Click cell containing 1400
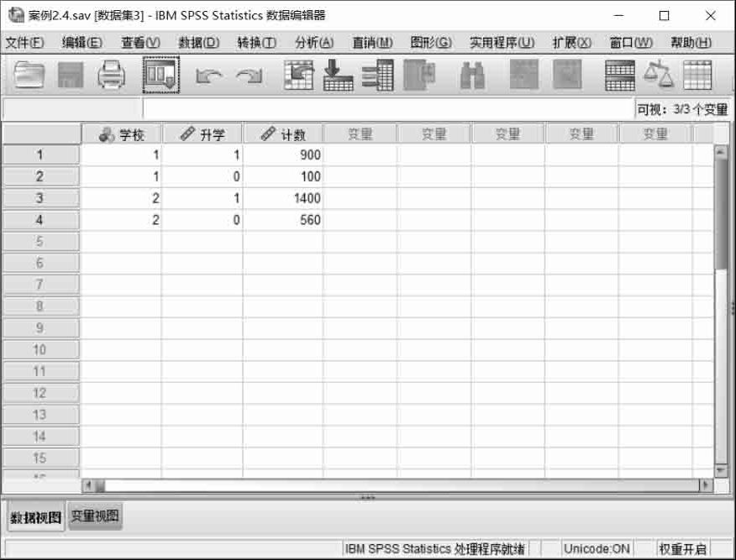736x560 pixels. coord(283,198)
